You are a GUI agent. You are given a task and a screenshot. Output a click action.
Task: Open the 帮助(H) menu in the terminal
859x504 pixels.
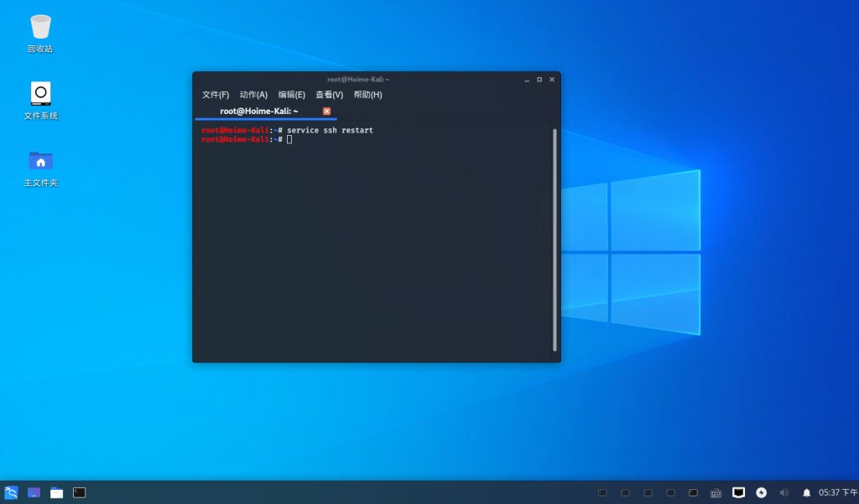click(367, 95)
